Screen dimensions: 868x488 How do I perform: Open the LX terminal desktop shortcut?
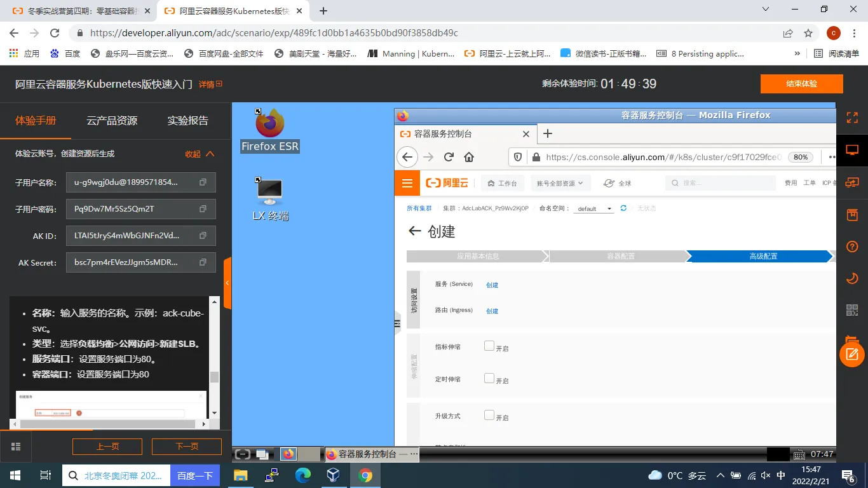click(270, 199)
